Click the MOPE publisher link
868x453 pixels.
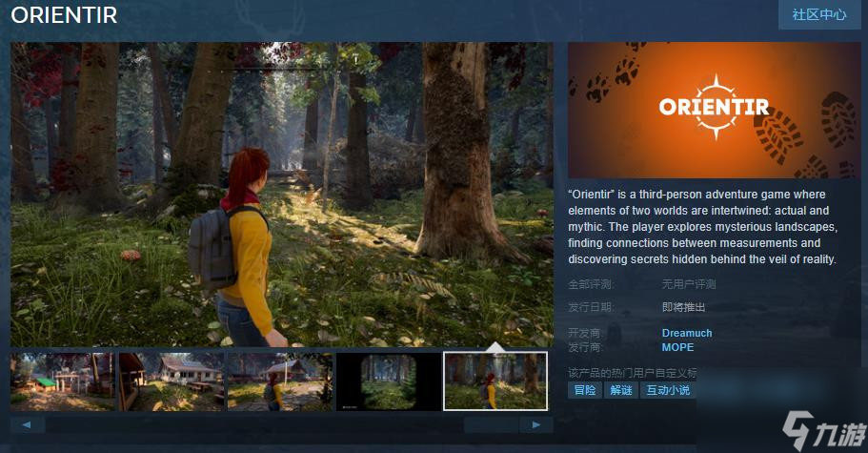pos(677,347)
